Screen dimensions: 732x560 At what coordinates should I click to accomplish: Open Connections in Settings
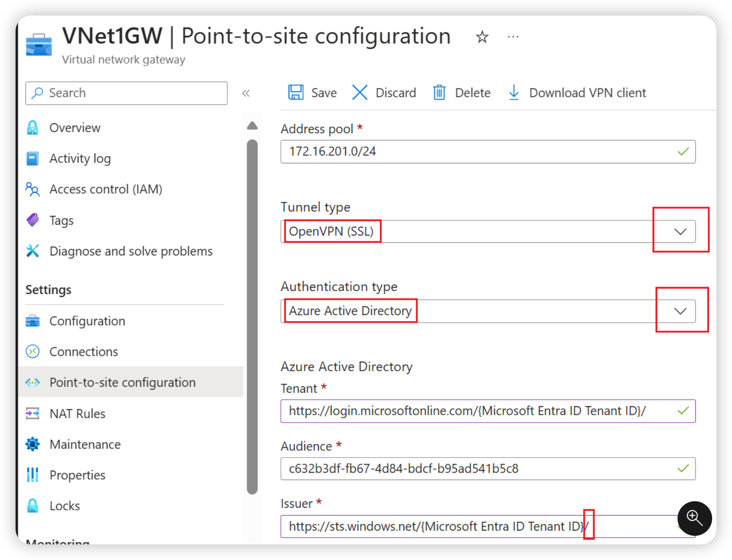click(x=83, y=352)
